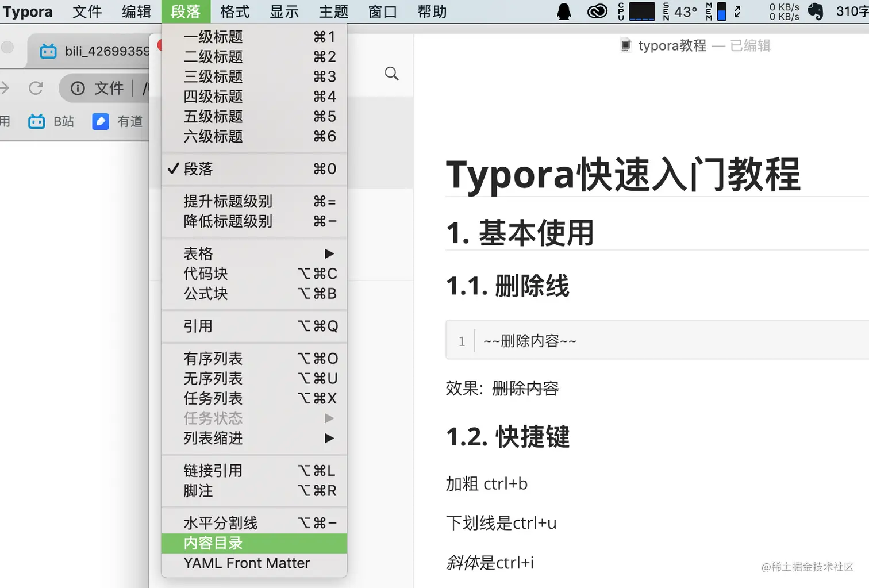Click the site info icon in browser address bar
869x588 pixels.
coord(78,88)
